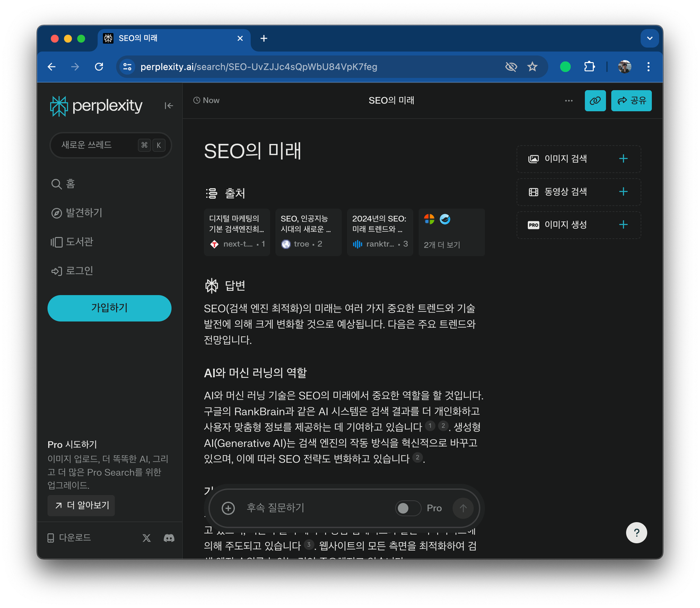
Task: Click citation 1 after 기여하고 있습니다
Action: (431, 425)
